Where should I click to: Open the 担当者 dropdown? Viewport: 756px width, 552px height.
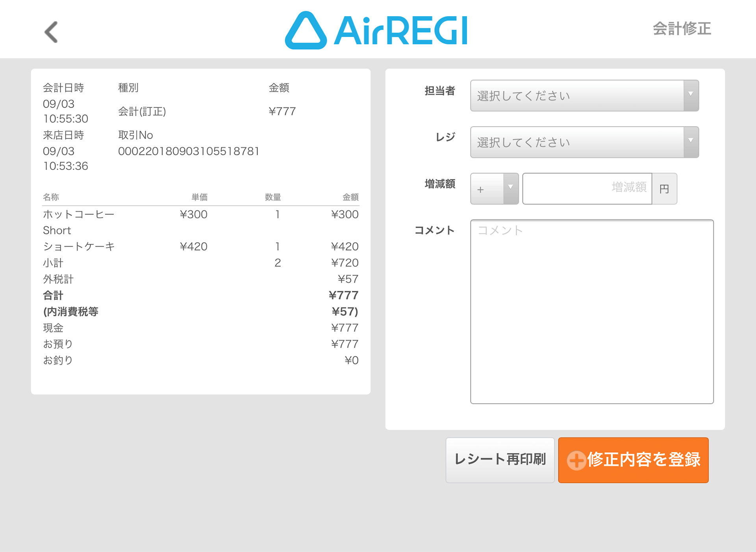click(584, 96)
